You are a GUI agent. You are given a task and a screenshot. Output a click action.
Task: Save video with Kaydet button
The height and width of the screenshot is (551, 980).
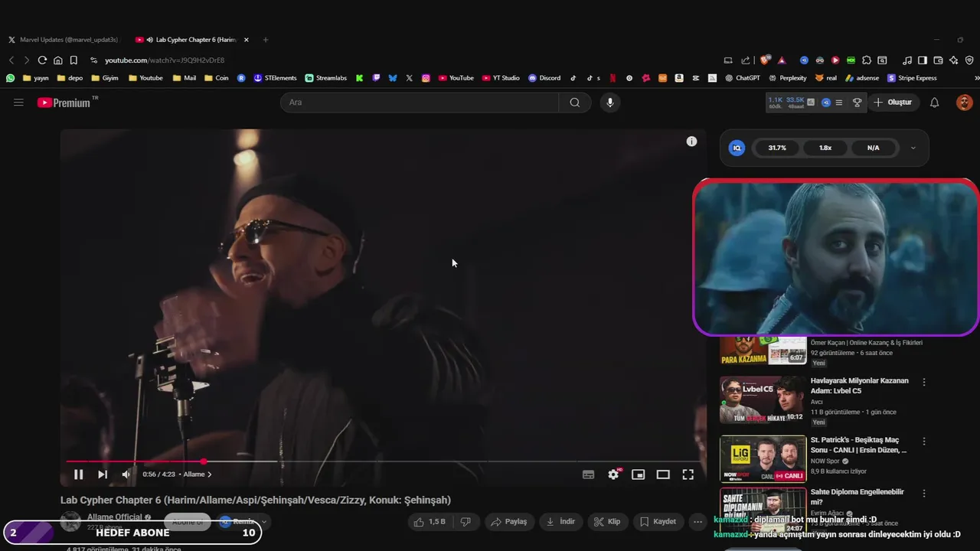click(x=658, y=522)
